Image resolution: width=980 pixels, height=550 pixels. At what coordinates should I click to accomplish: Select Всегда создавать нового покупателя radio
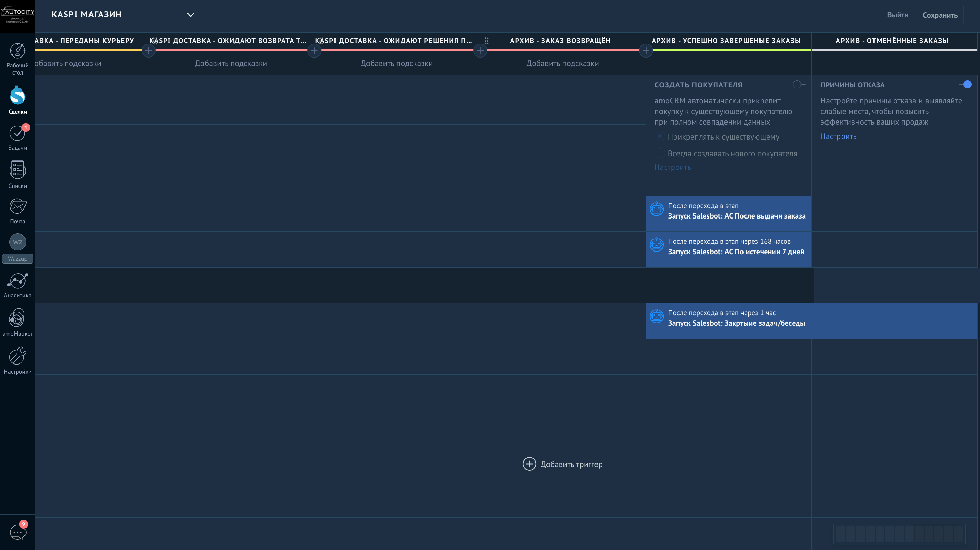659,153
